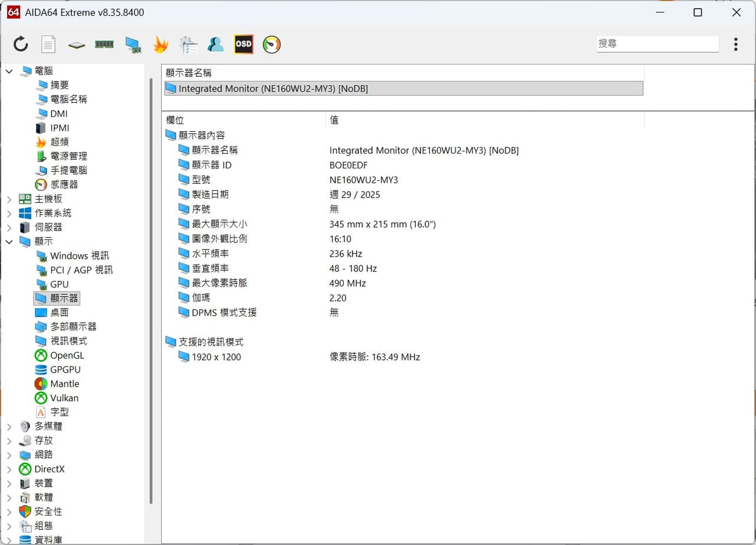Select PCI / AGP 視訊 in the tree
756x545 pixels.
coord(82,270)
